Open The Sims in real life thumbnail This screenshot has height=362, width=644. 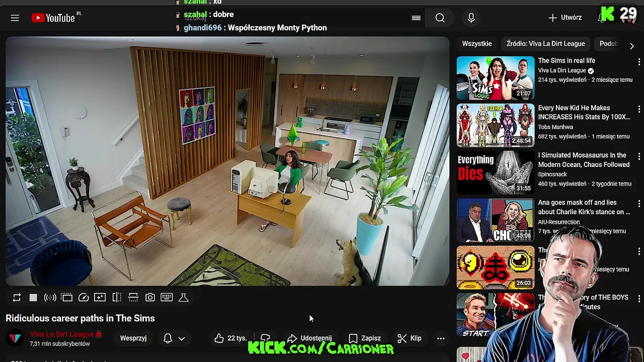pos(496,78)
